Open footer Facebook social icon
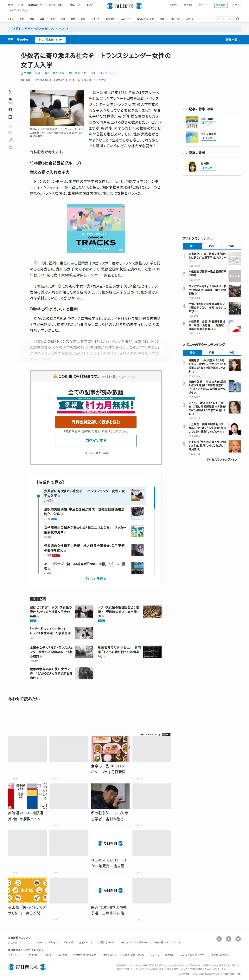The height and width of the screenshot is (980, 249). [228, 939]
